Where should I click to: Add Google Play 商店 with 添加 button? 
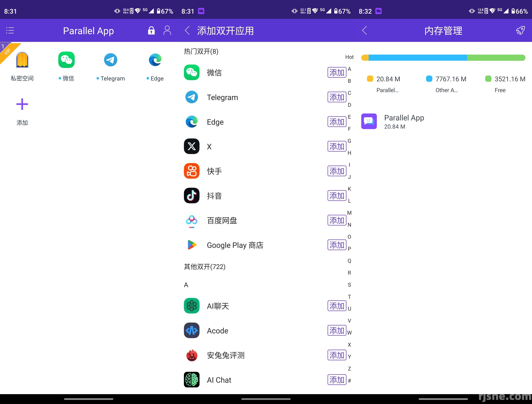[x=337, y=245]
